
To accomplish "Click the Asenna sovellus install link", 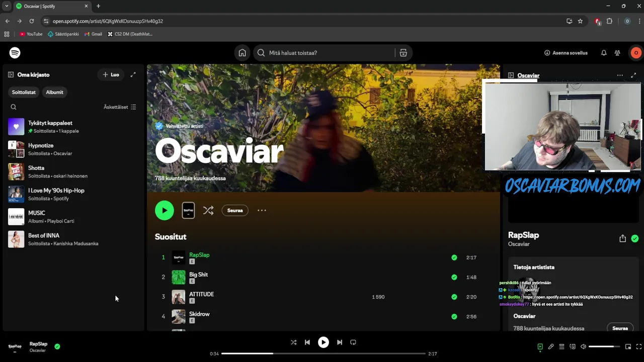I will point(566,53).
